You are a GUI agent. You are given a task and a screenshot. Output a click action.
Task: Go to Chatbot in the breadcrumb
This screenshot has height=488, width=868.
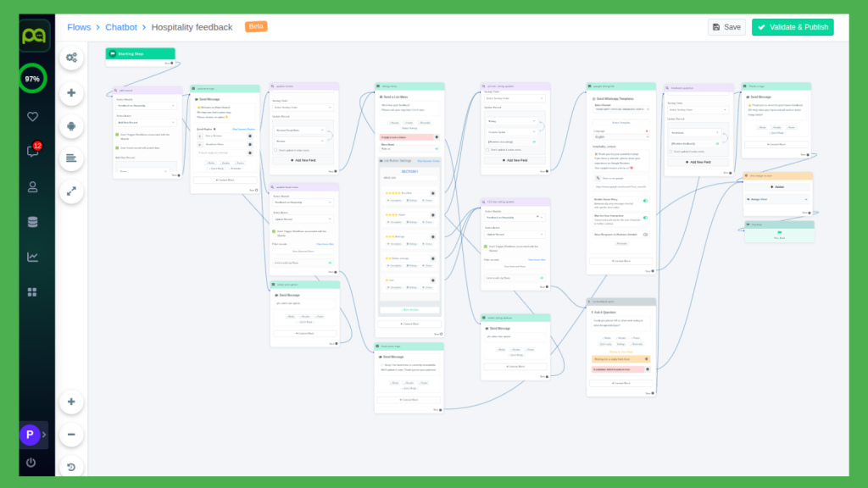point(121,27)
